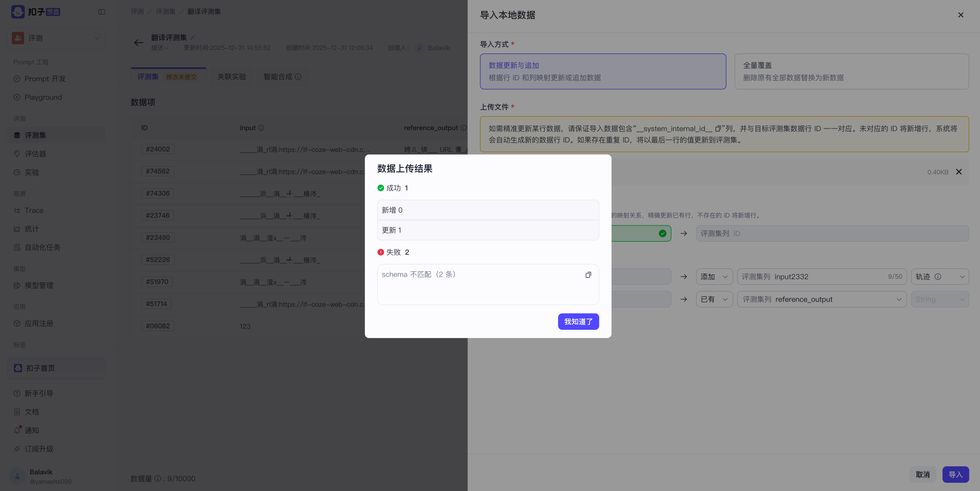Image resolution: width=980 pixels, height=491 pixels.
Task: Select 数据更新与追加 import mode
Action: 603,71
